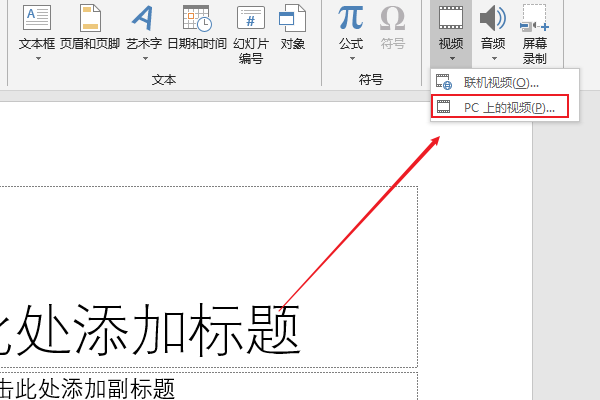Expand the dropdown arrow under 公式
Screen dimensions: 600x400
(x=351, y=58)
